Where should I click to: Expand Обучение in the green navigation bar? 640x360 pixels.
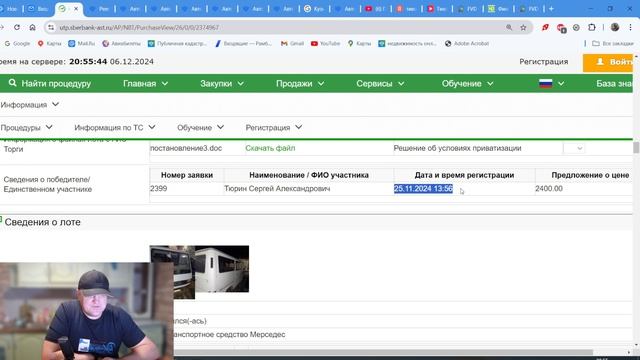[x=467, y=83]
